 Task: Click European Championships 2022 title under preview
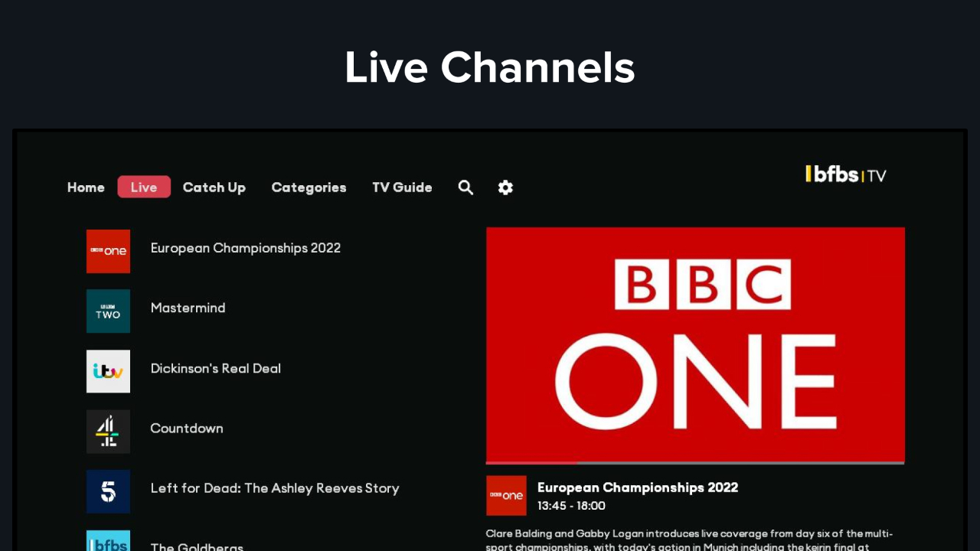coord(638,487)
